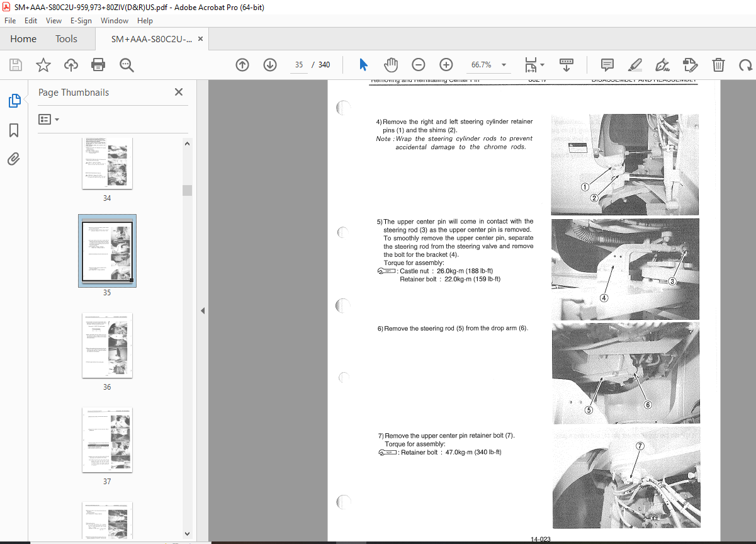The height and width of the screenshot is (544, 756).
Task: Close the SM+AAA-S80C2U document tab
Action: pos(201,39)
